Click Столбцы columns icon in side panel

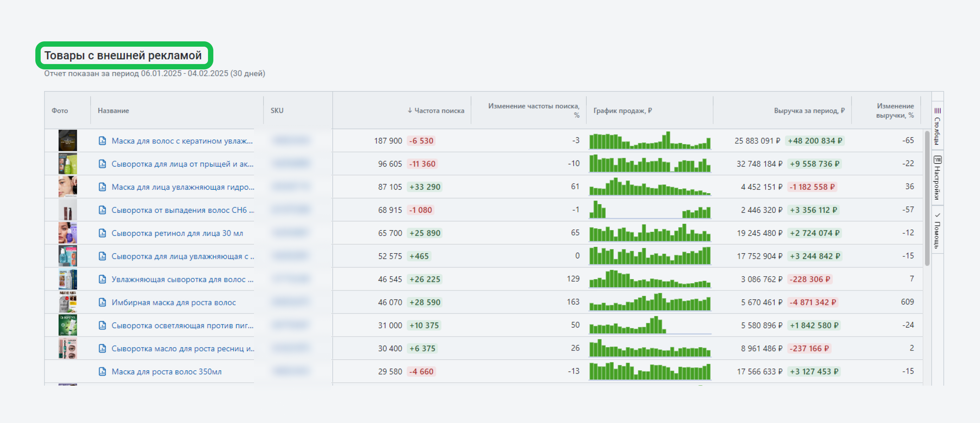click(937, 111)
